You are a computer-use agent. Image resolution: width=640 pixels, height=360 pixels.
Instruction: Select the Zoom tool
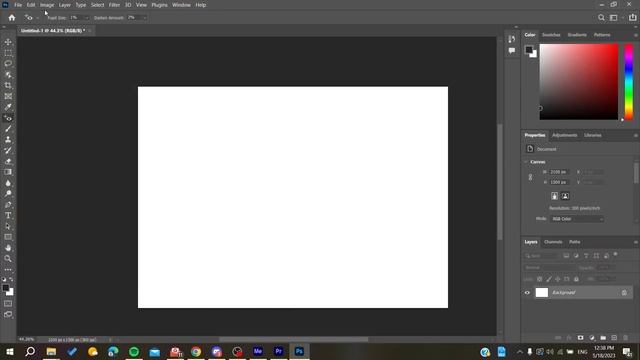tap(8, 258)
